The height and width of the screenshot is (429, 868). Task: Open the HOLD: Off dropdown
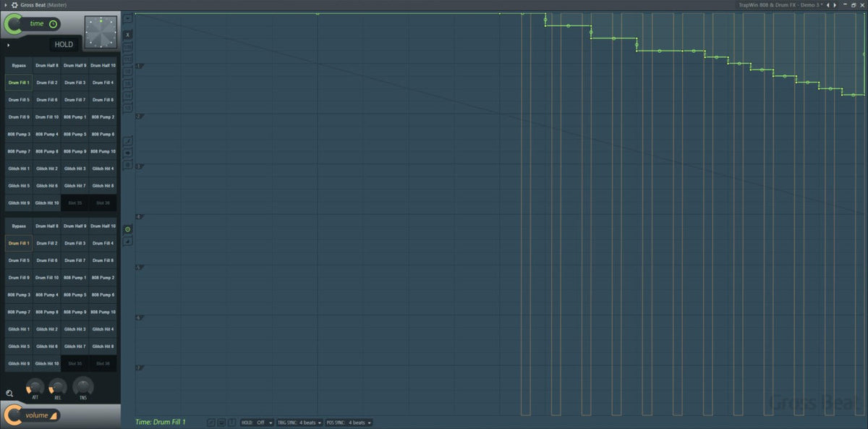click(x=257, y=422)
